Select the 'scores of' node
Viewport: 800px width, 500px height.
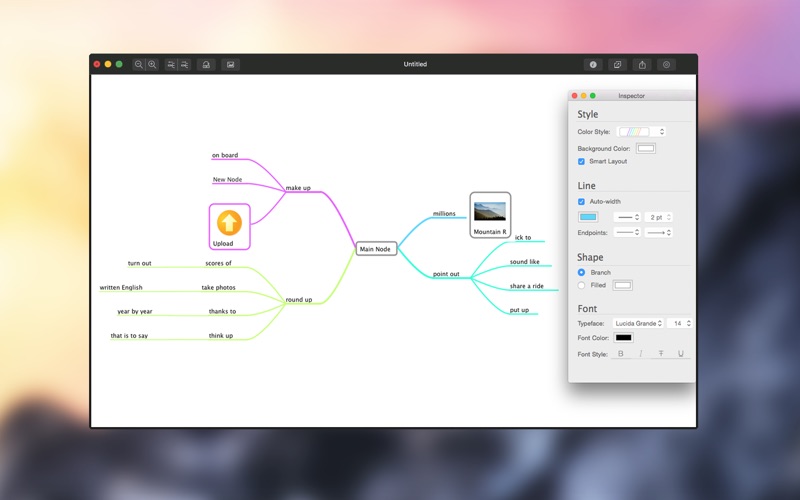[218, 263]
